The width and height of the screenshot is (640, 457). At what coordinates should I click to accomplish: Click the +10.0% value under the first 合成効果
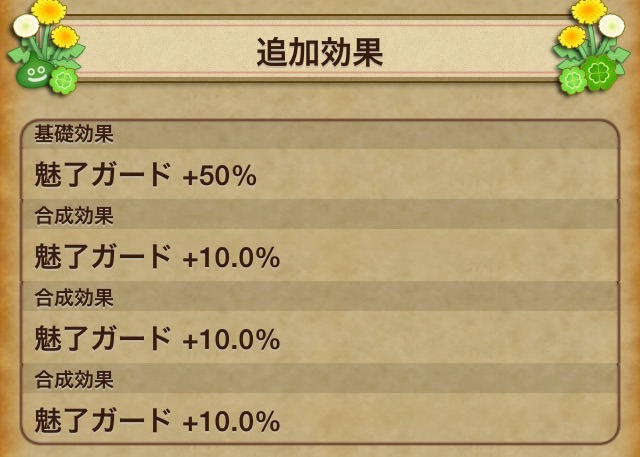[x=230, y=258]
